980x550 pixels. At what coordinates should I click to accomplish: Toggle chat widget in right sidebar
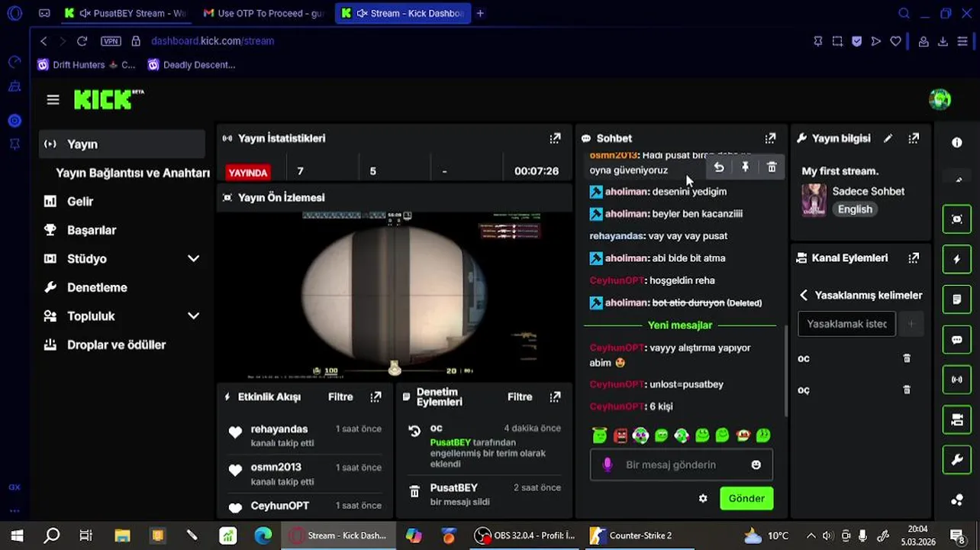(x=957, y=340)
